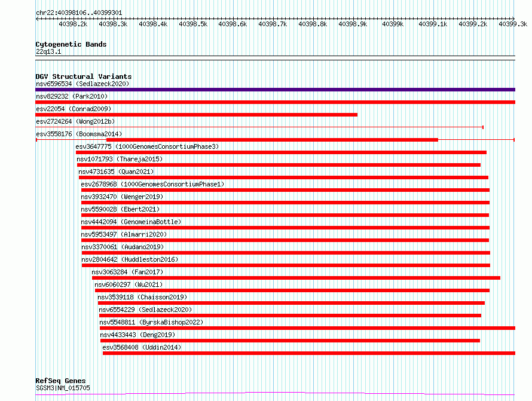Click the RefSeq Genes track title
Screen dimensions: 532x401
click(60, 381)
